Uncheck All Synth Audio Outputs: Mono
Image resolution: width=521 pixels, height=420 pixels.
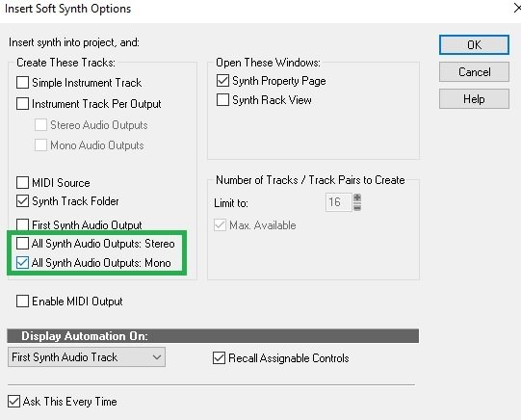click(x=22, y=262)
